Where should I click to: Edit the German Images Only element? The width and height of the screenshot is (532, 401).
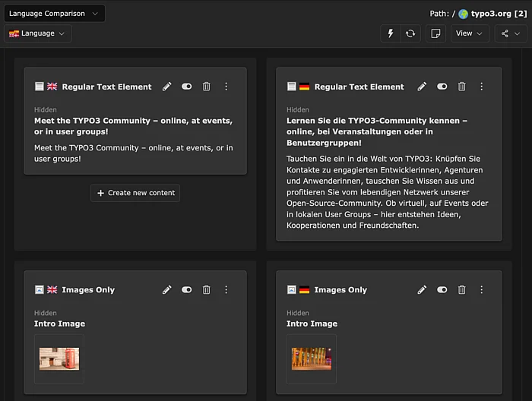[422, 290]
